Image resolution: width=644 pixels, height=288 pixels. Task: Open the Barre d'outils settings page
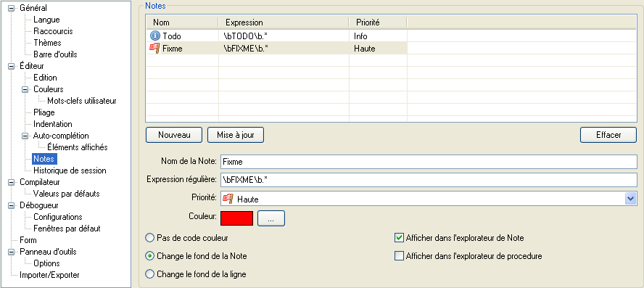click(x=55, y=54)
